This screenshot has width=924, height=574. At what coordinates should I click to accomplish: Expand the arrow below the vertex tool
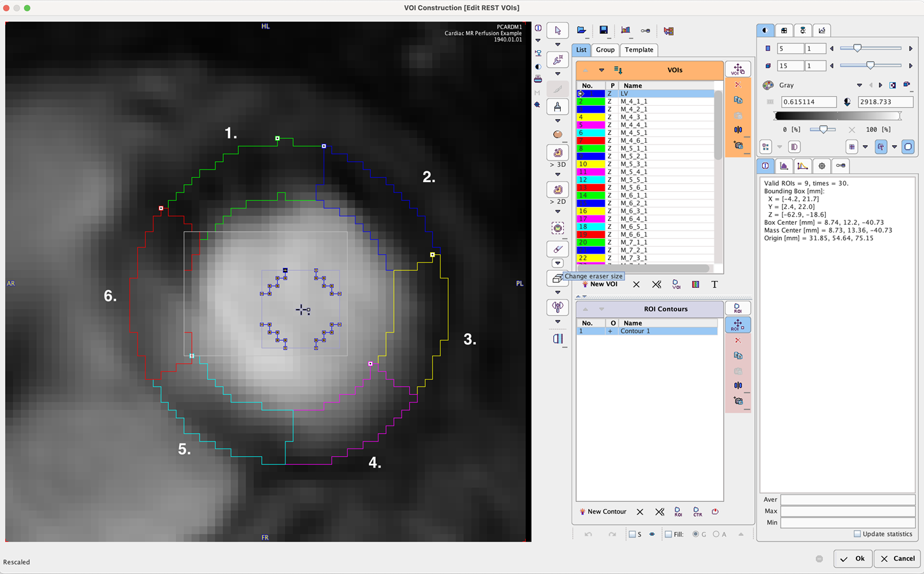click(x=558, y=74)
